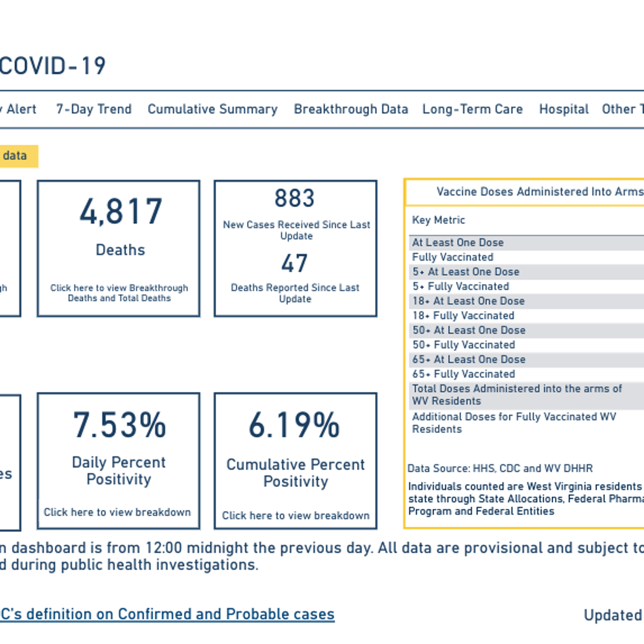Select the 5+ Fully Vaccinated row
This screenshot has width=644, height=644.
[460, 287]
